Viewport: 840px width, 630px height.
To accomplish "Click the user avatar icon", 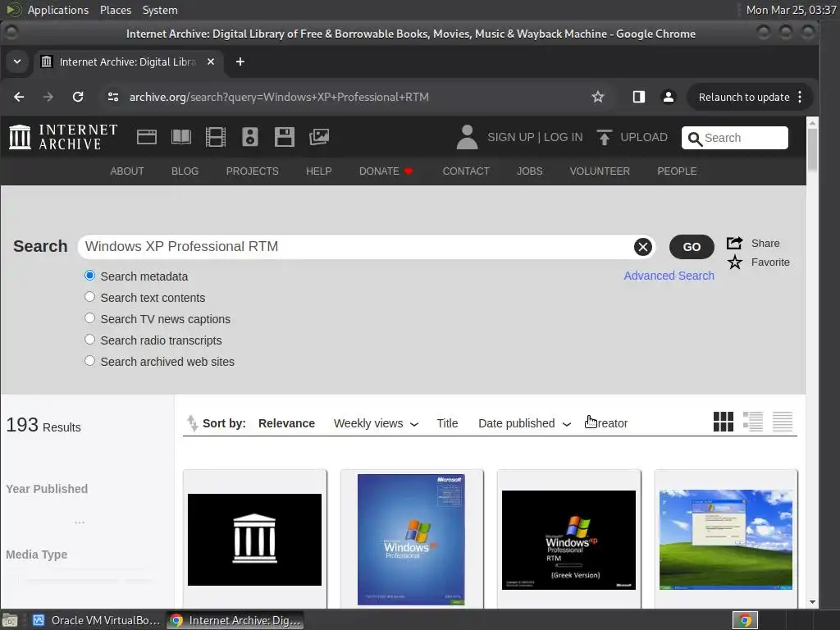I will coord(467,137).
